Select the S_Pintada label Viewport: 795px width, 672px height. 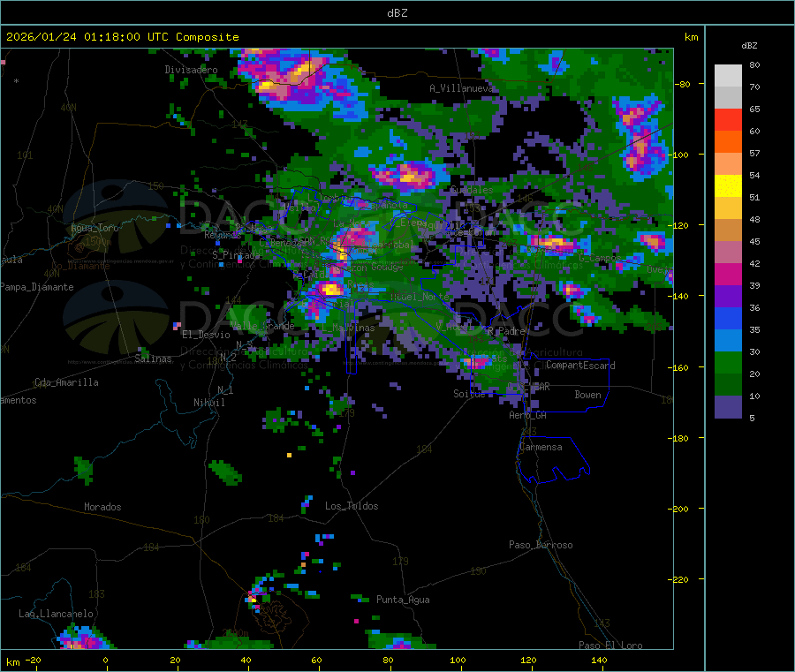point(236,255)
